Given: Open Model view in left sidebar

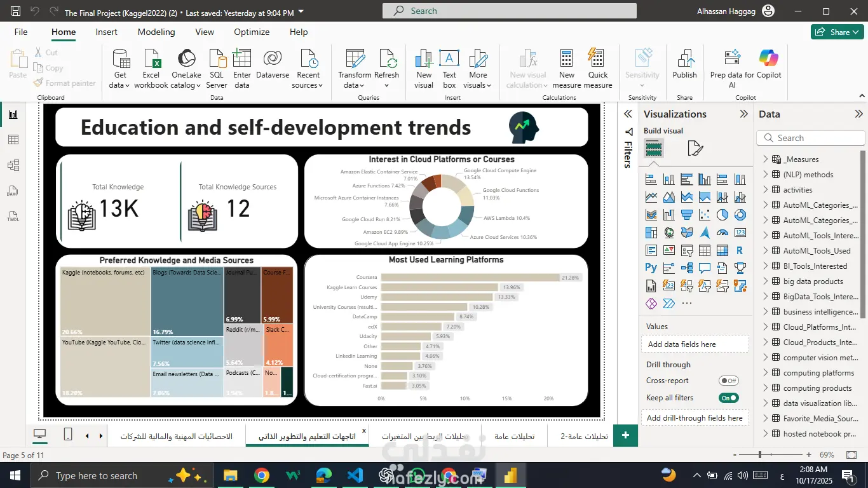Looking at the screenshot, I should point(13,165).
